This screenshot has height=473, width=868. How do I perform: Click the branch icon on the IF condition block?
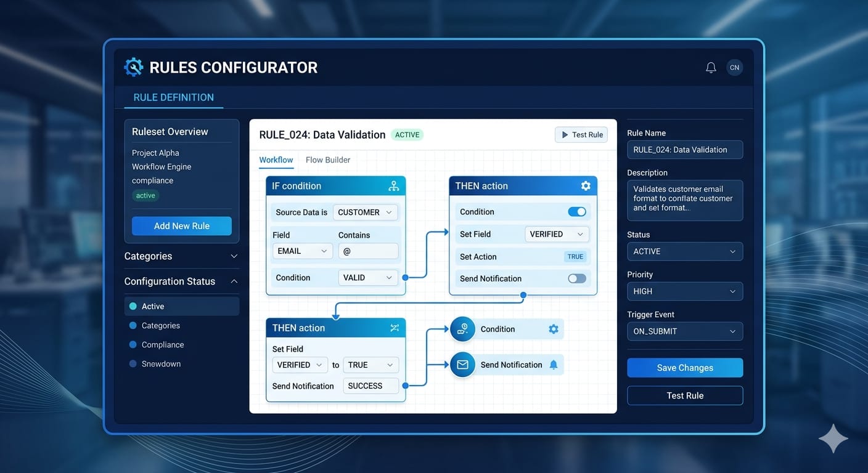(394, 185)
